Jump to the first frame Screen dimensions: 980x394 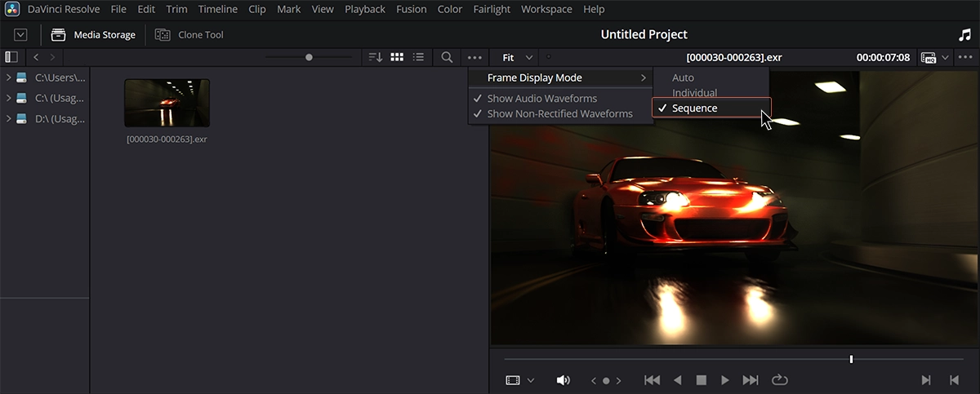(652, 380)
